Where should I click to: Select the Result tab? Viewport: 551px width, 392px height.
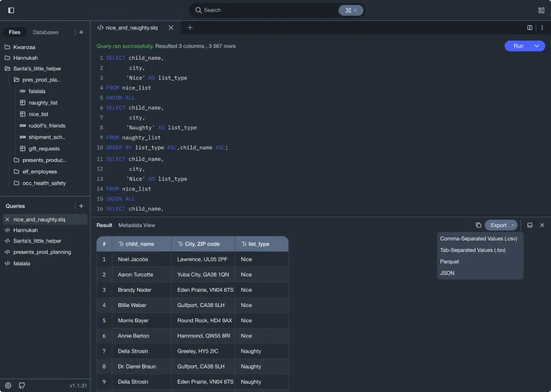pyautogui.click(x=104, y=225)
